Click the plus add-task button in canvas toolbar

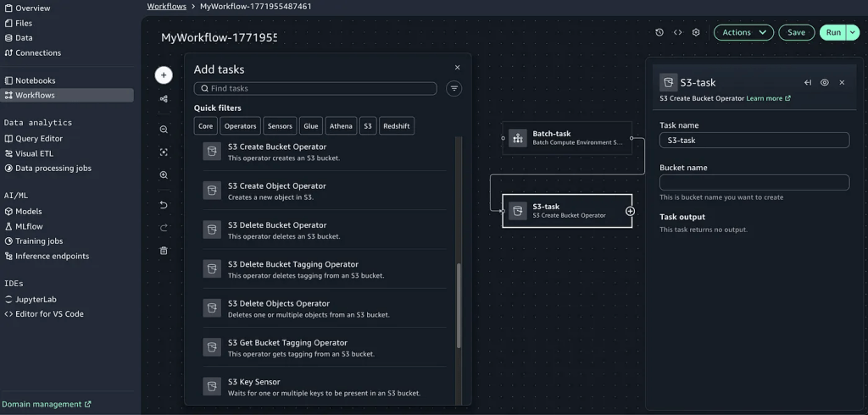(x=164, y=75)
